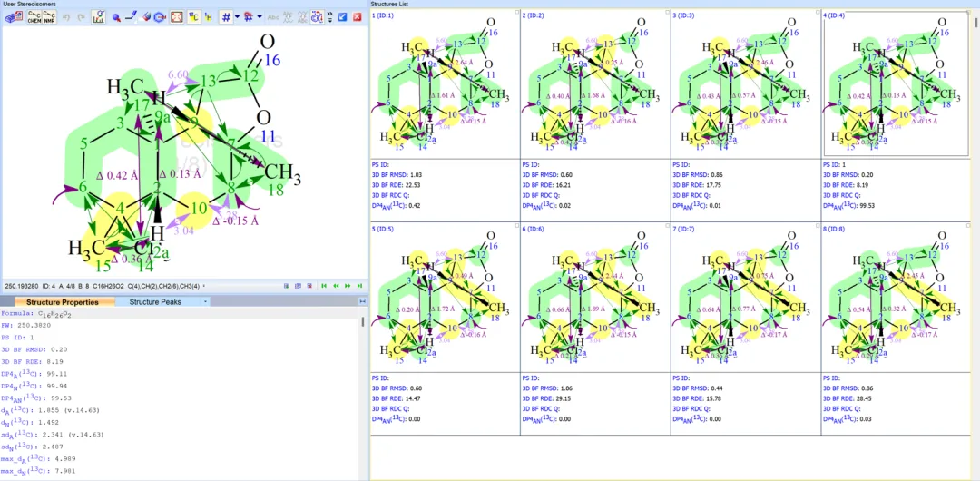This screenshot has height=481, width=980.
Task: Open the NMR structure view button
Action: click(x=49, y=17)
